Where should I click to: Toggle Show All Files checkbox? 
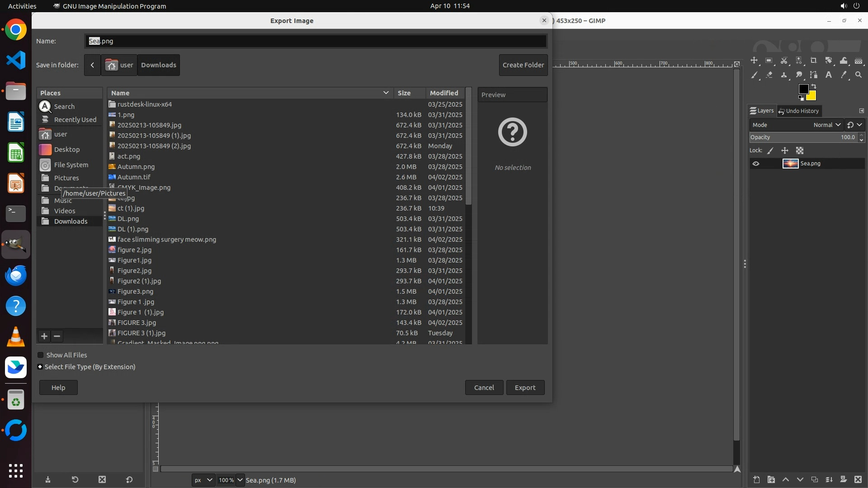point(41,355)
